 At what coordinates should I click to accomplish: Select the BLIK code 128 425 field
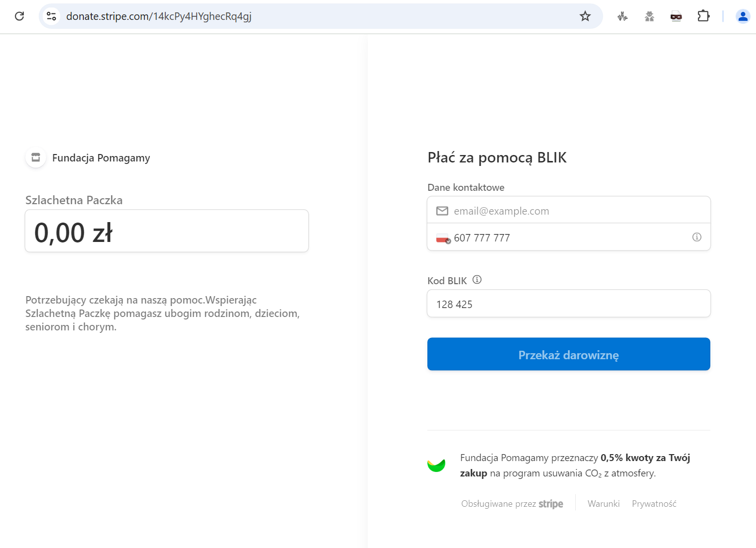(568, 304)
